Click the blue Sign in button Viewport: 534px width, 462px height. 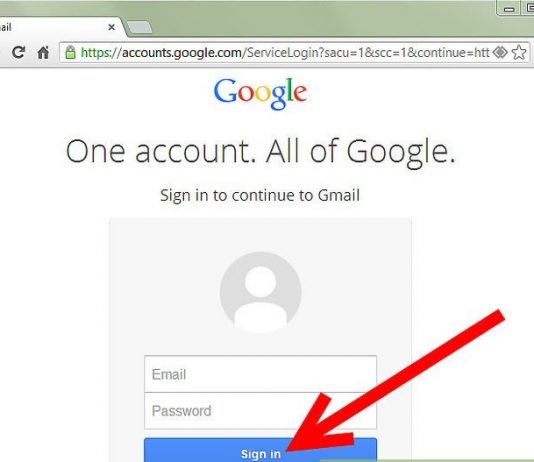tap(261, 451)
